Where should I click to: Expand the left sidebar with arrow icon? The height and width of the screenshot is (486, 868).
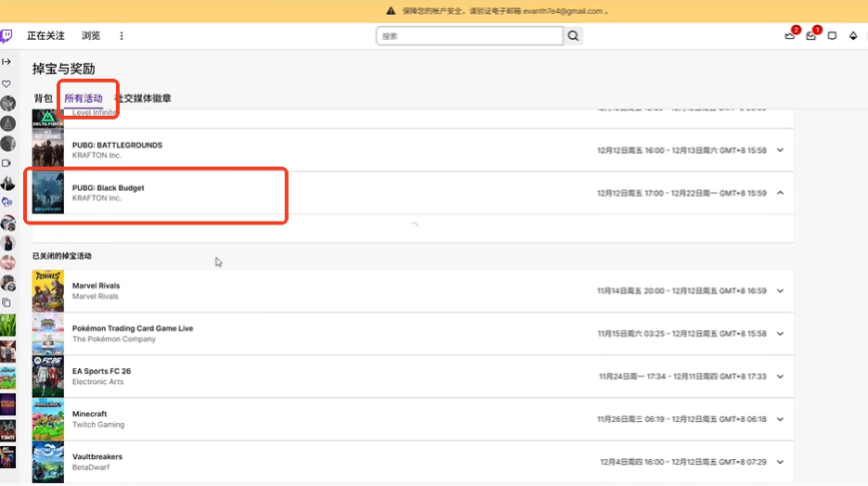(6, 62)
